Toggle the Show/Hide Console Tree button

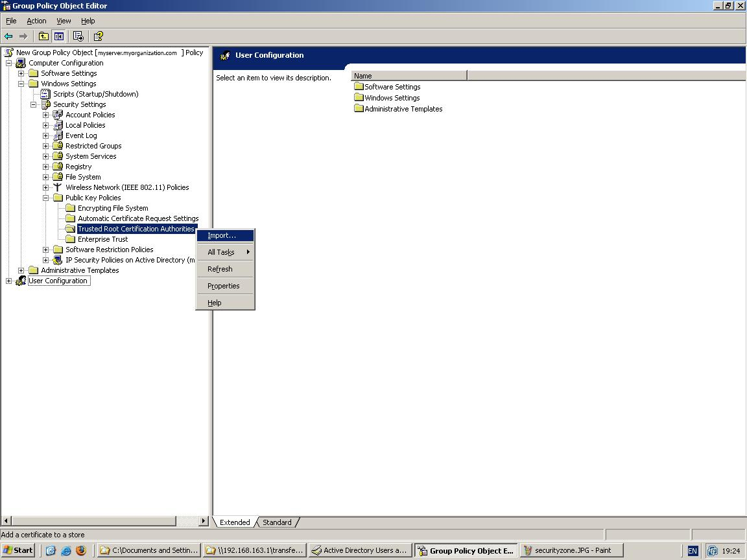point(58,36)
